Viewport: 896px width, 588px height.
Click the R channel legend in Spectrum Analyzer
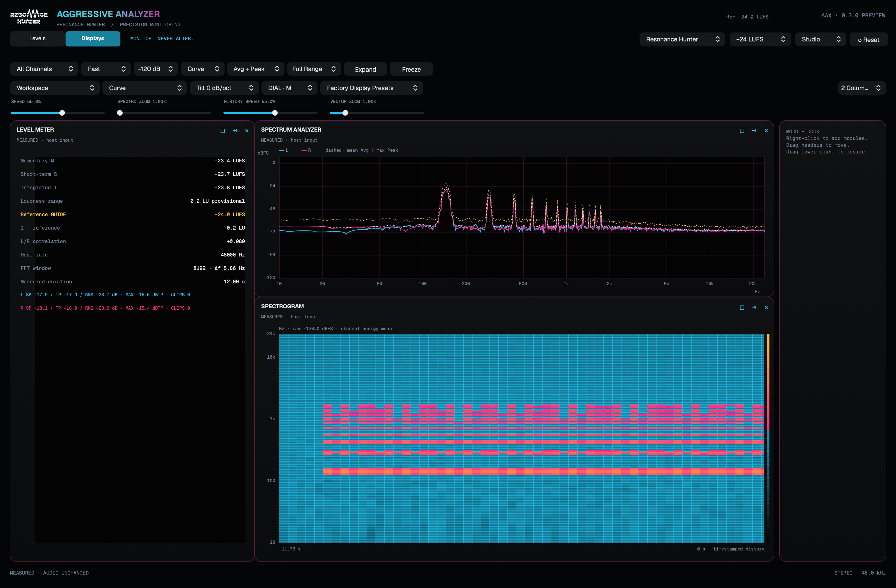pyautogui.click(x=306, y=150)
